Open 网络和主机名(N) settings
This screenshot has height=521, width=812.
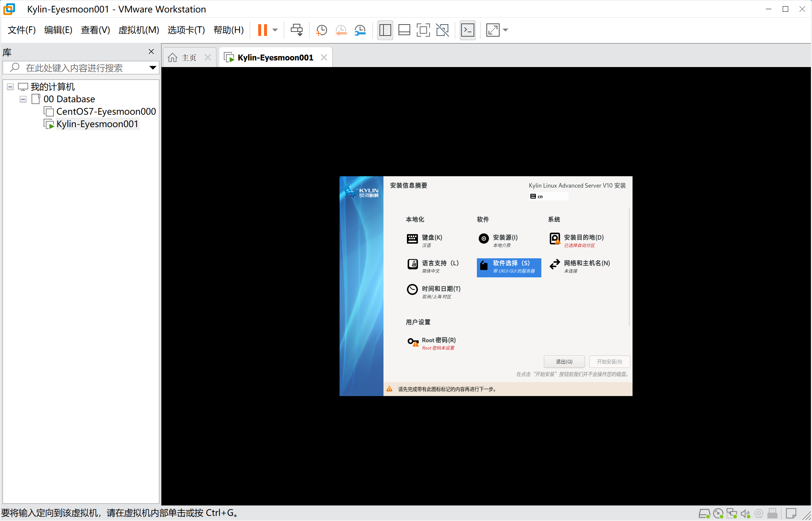(x=580, y=266)
